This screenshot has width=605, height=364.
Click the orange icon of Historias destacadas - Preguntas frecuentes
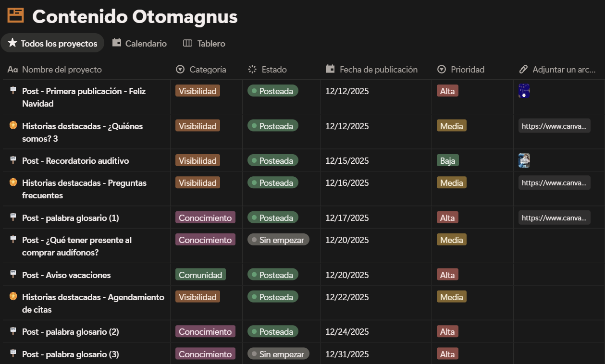tap(13, 182)
